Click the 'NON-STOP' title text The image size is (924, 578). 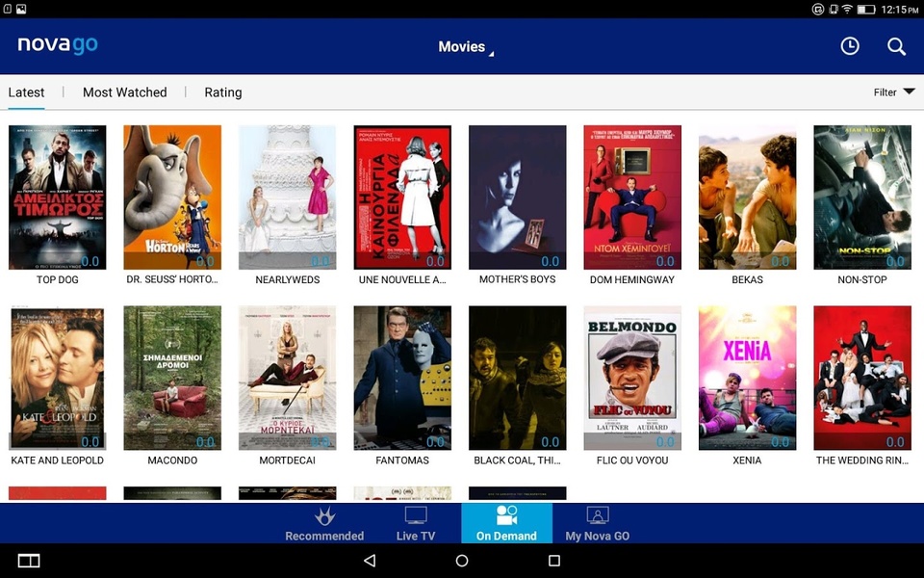(862, 279)
